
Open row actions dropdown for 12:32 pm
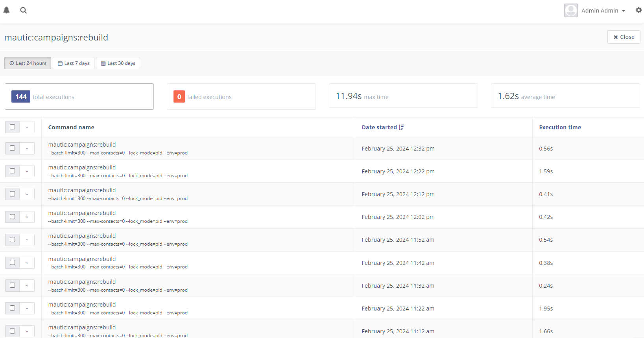pos(27,149)
